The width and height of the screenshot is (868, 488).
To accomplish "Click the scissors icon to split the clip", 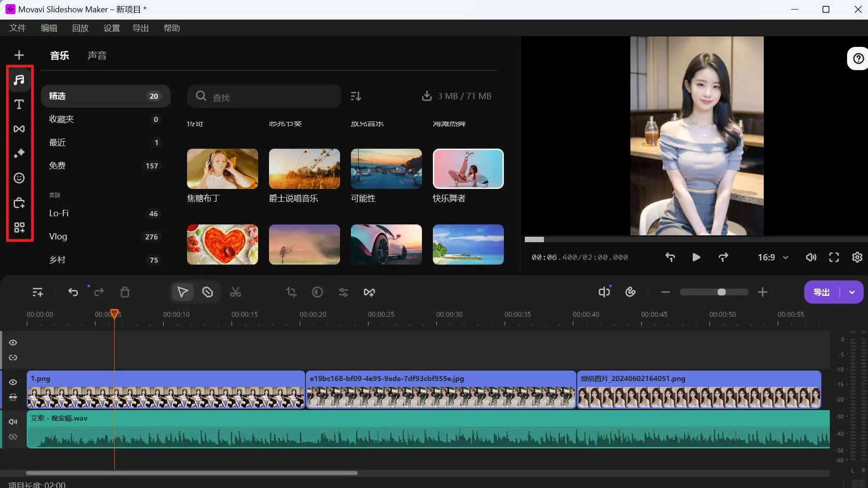I will pyautogui.click(x=235, y=292).
